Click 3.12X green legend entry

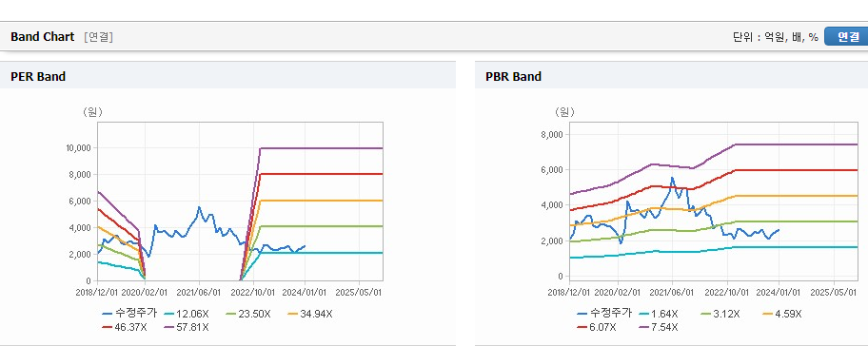point(720,314)
